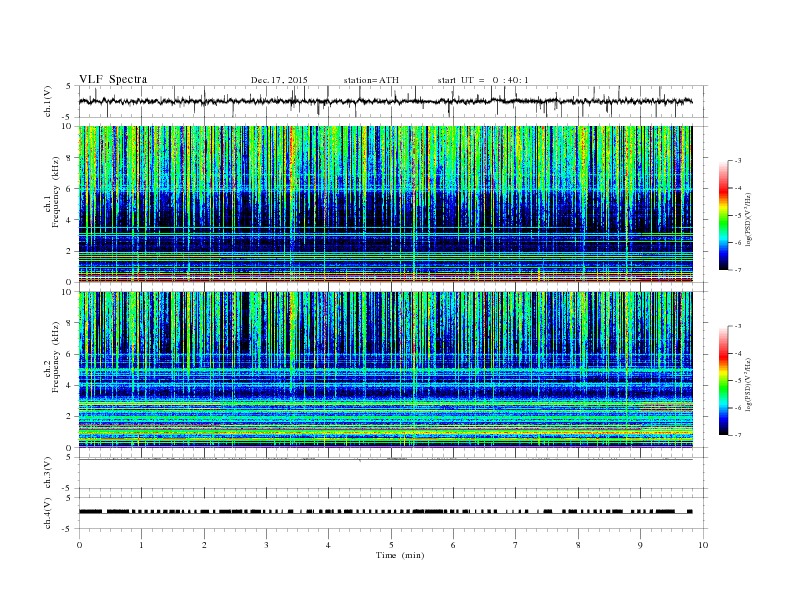The height and width of the screenshot is (612, 792).
Task: Click the 'Time (min)' x-axis label
Action: click(x=400, y=555)
